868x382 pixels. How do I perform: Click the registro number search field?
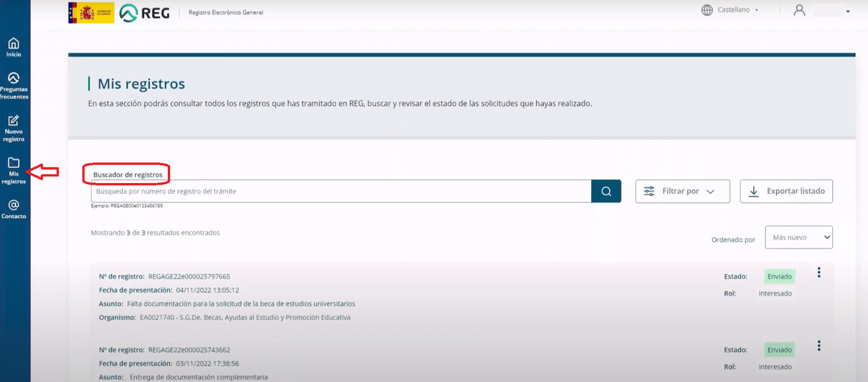click(x=341, y=191)
